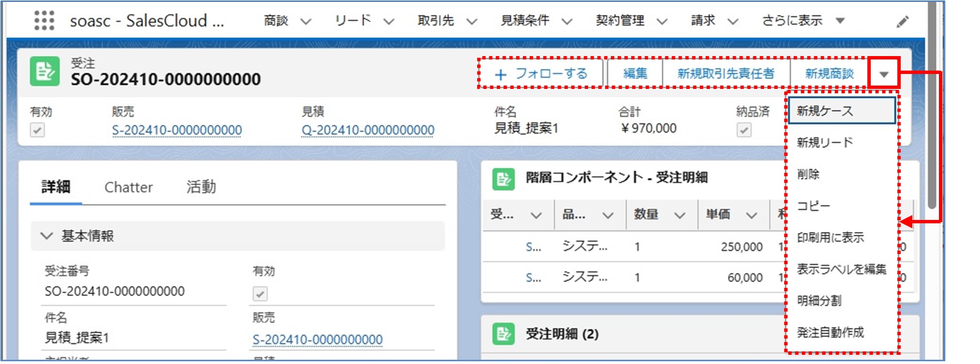Screen dimensions: 980x364
Task: Select 新規ケース from the dropdown menu
Action: (x=842, y=111)
